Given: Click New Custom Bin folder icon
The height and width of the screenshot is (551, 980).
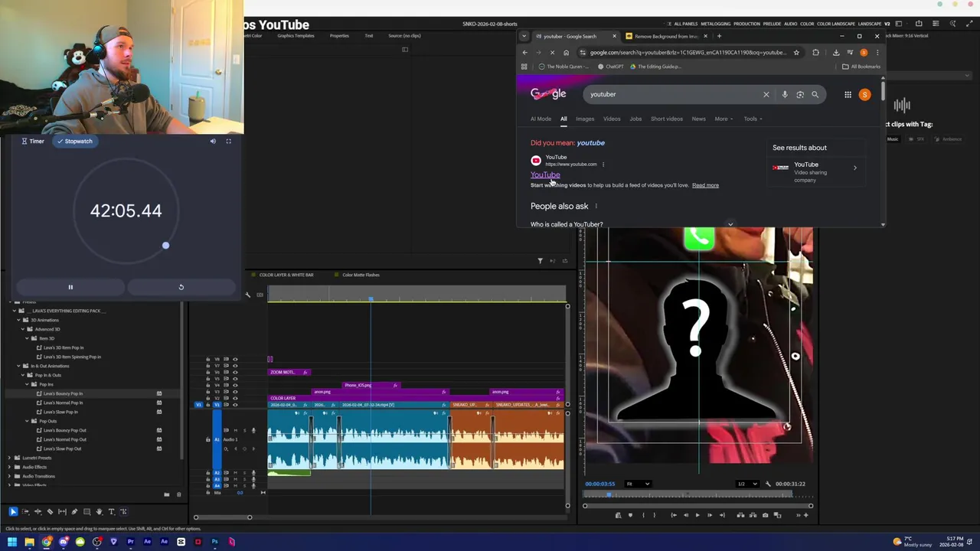Looking at the screenshot, I should click(167, 494).
